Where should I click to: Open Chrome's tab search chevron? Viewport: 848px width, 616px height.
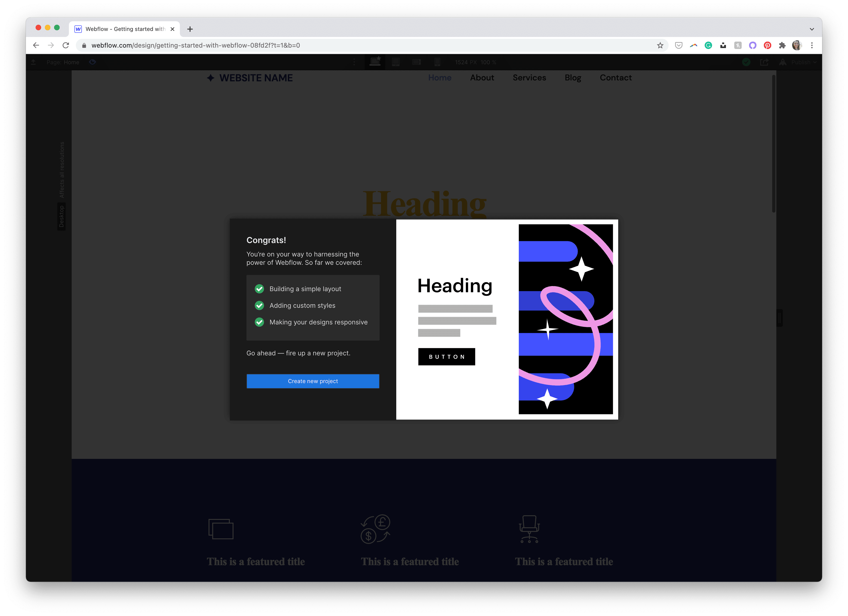(811, 29)
